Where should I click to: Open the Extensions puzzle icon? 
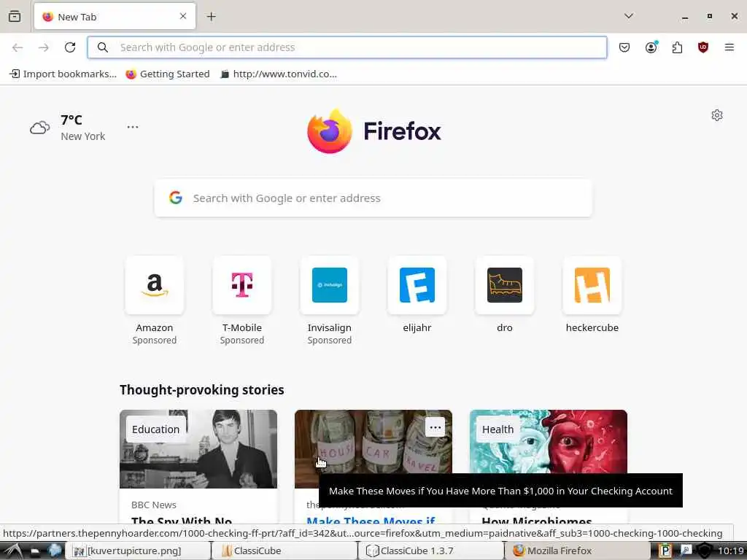coord(677,47)
